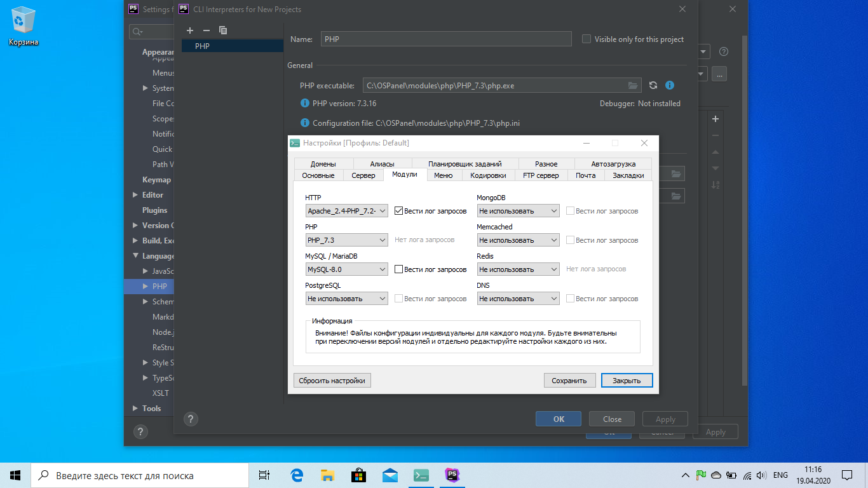Screen dimensions: 868x488
Task: Open the 'Домены' tab
Action: (x=323, y=164)
